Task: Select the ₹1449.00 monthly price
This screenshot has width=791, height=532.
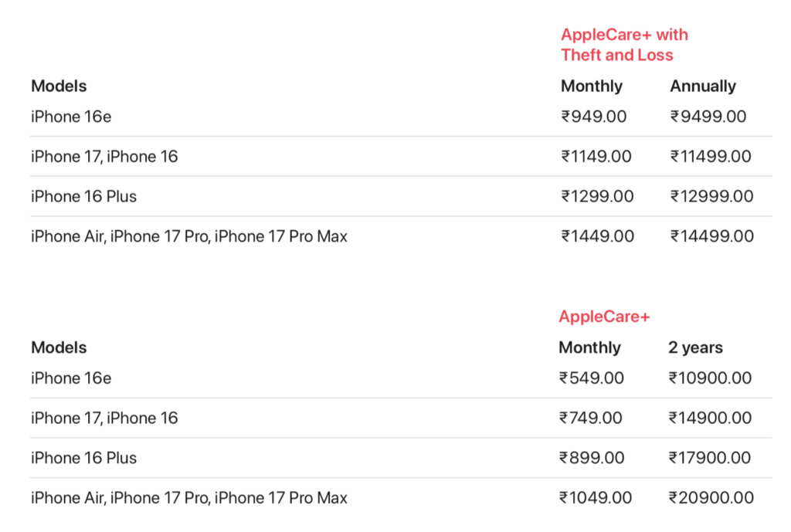Action: (597, 236)
